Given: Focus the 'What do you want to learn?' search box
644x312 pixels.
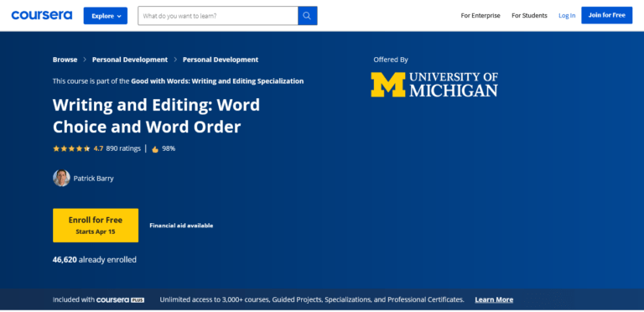Looking at the screenshot, I should click(218, 16).
